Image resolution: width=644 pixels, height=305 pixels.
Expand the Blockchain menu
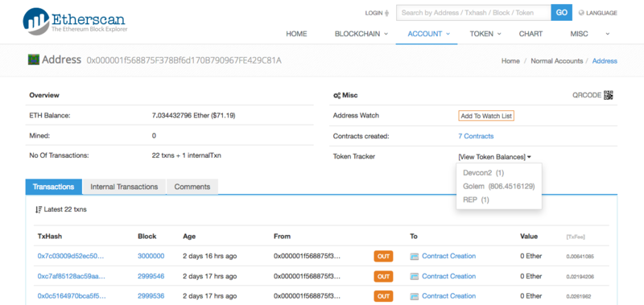click(361, 34)
